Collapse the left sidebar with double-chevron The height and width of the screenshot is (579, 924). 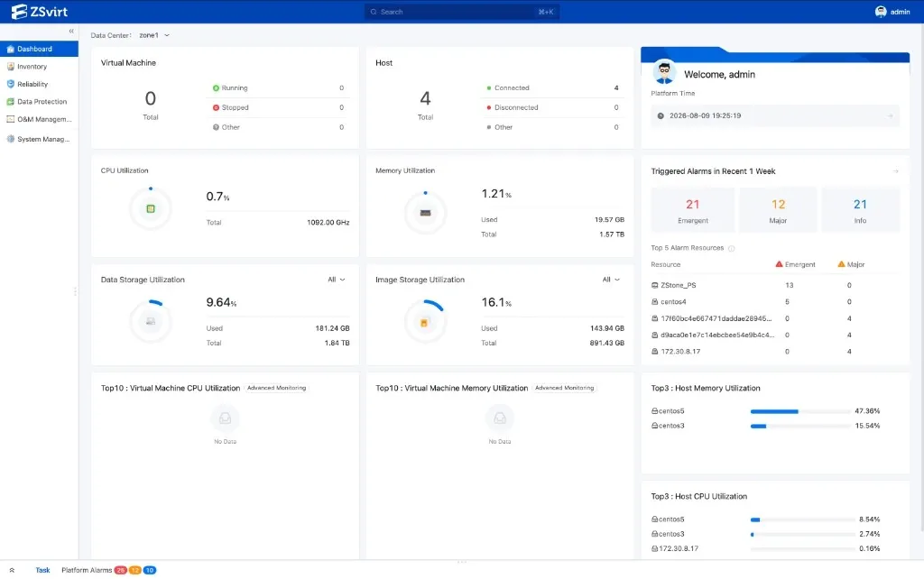(x=71, y=32)
